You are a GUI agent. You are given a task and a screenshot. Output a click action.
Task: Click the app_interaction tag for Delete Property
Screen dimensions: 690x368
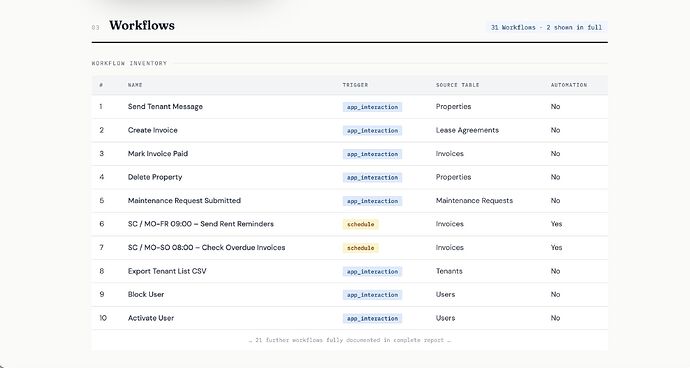(372, 178)
